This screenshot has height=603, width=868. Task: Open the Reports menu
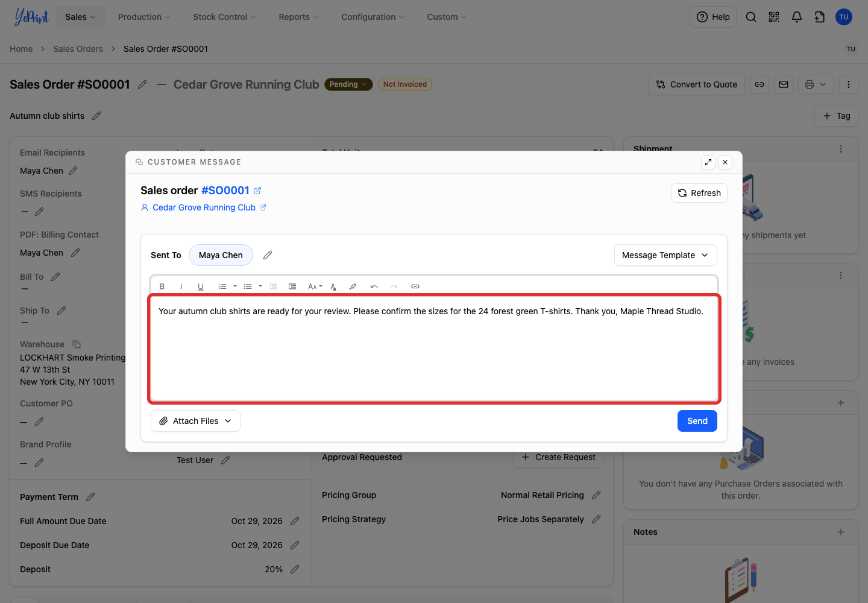click(x=298, y=17)
